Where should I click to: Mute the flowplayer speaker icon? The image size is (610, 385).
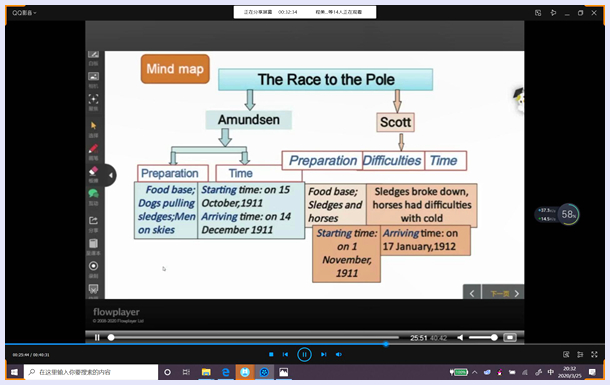click(460, 338)
